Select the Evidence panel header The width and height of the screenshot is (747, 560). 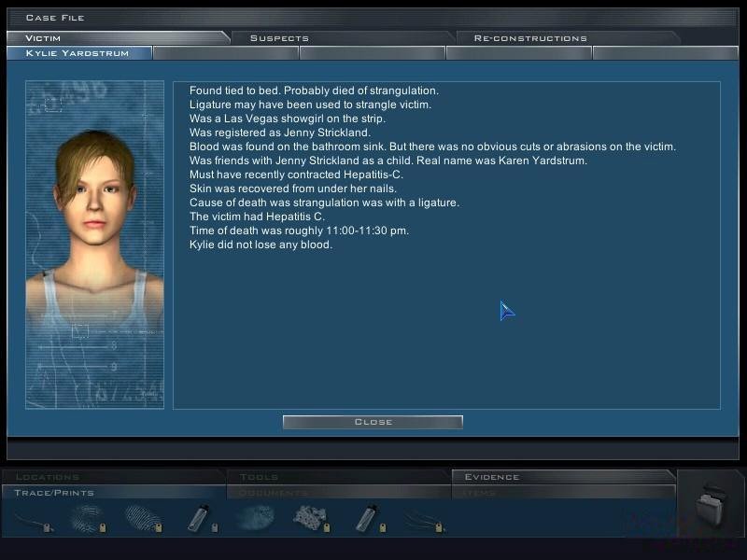pos(492,476)
